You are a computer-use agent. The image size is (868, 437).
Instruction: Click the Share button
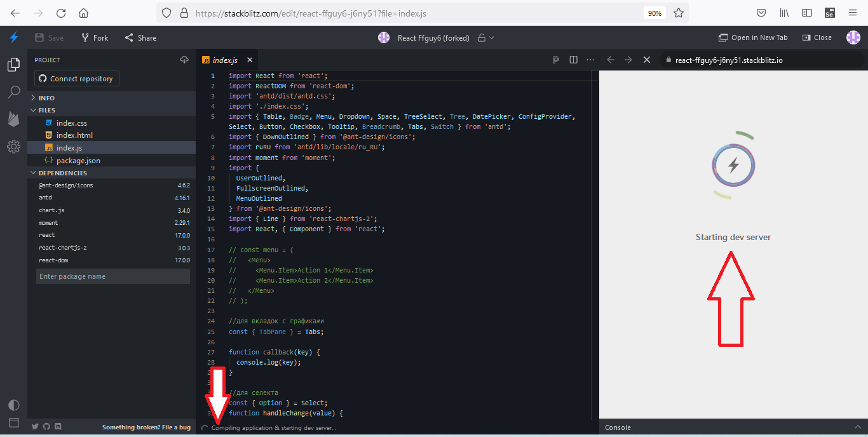click(140, 37)
